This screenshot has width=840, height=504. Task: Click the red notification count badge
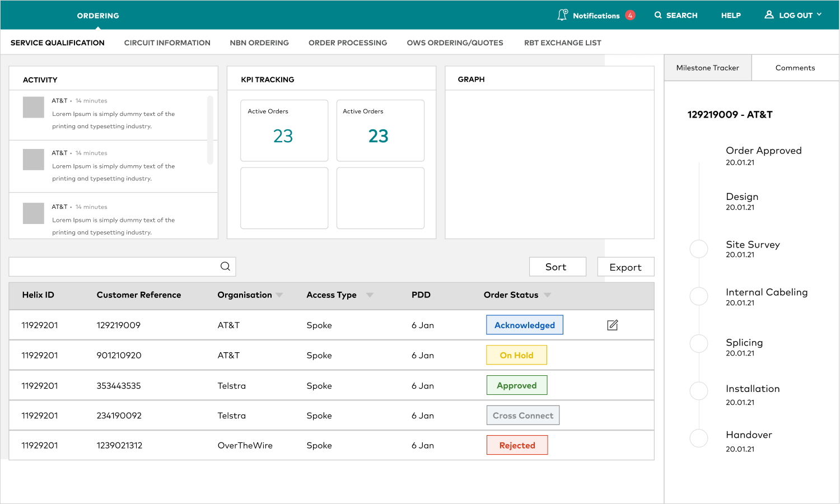tap(630, 15)
